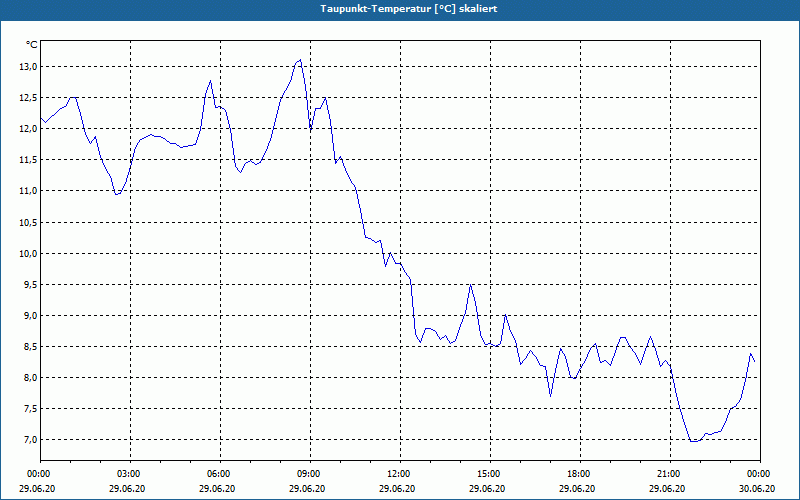Click the '8,0' y-axis label
The width and height of the screenshot is (800, 500).
[x=30, y=378]
